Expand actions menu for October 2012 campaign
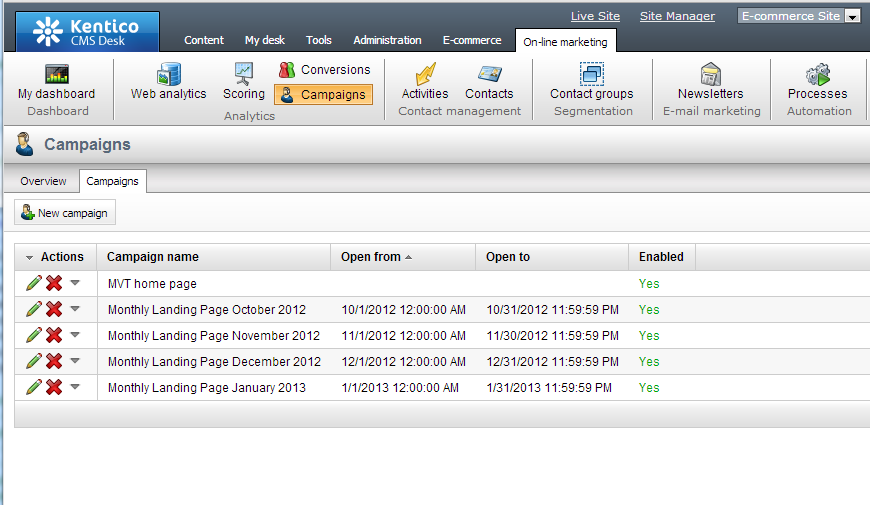The width and height of the screenshot is (870, 505). point(75,309)
